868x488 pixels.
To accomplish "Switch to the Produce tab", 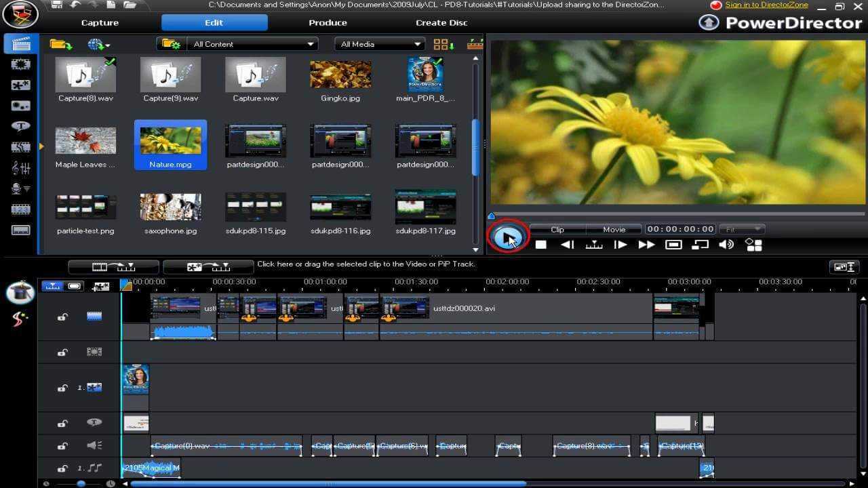I will 328,22.
